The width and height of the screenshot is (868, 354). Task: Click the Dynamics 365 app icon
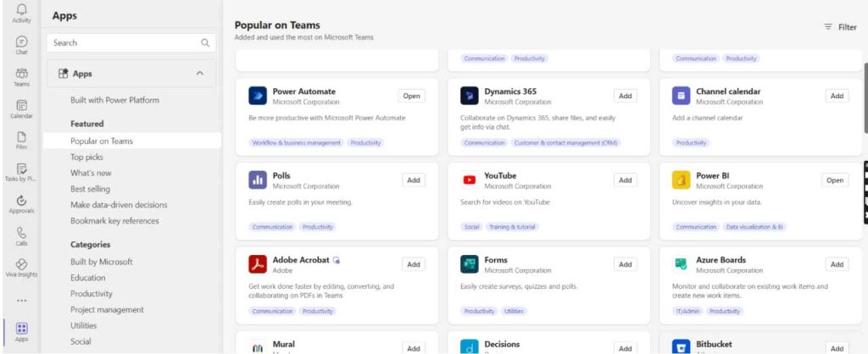[x=470, y=96]
